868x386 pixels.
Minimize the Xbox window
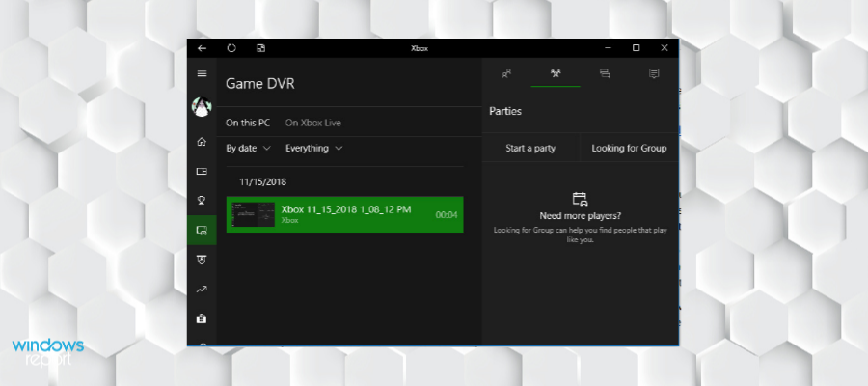coord(608,48)
